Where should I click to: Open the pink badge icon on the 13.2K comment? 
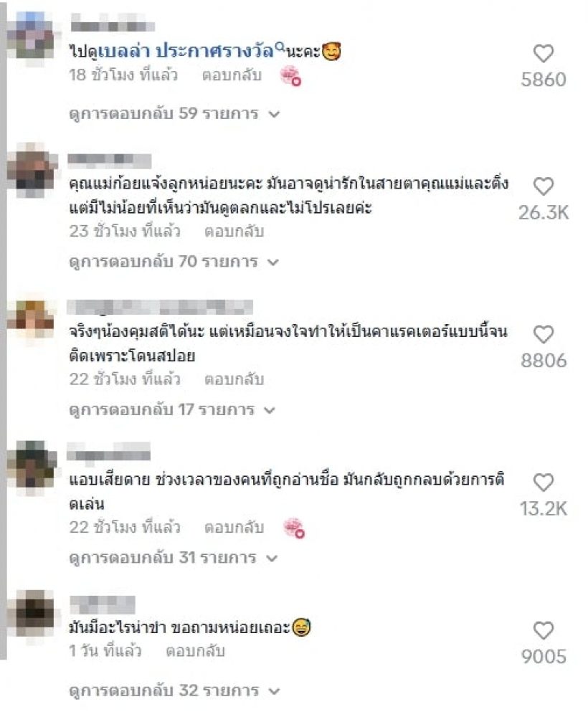pos(293,528)
